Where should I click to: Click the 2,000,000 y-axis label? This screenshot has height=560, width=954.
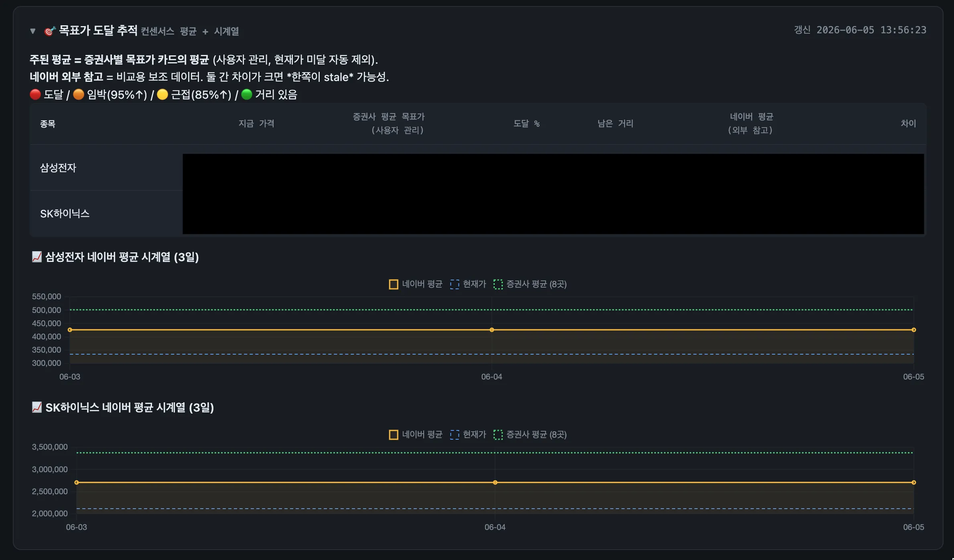50,513
